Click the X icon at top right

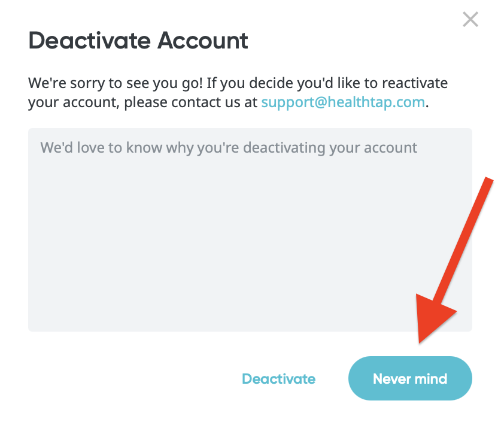[470, 20]
